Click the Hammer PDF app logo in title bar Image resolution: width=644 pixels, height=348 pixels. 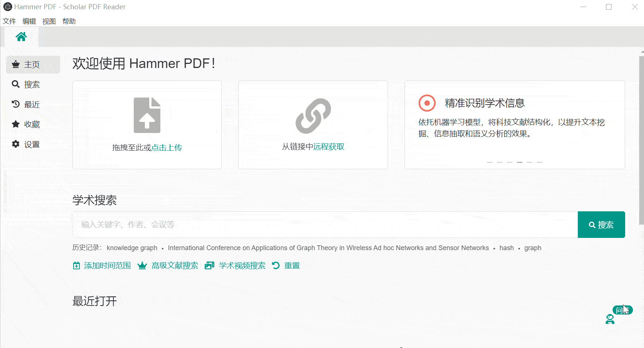click(x=7, y=7)
